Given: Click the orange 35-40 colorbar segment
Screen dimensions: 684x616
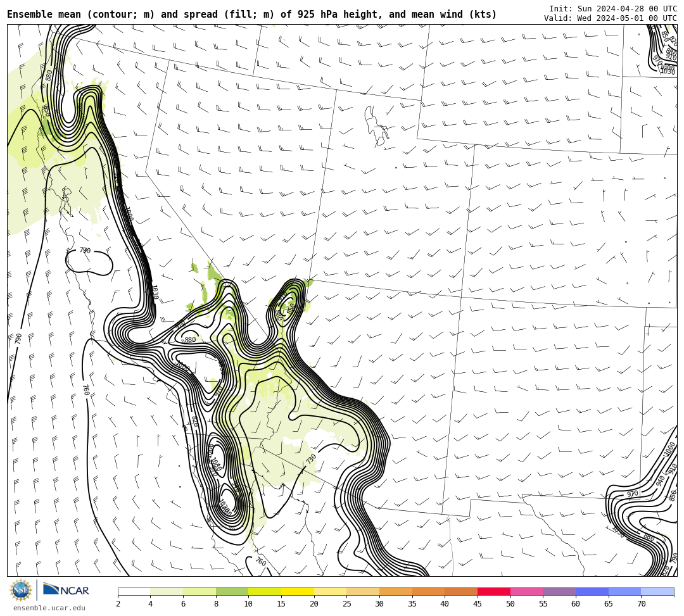Looking at the screenshot, I should click(x=428, y=591).
